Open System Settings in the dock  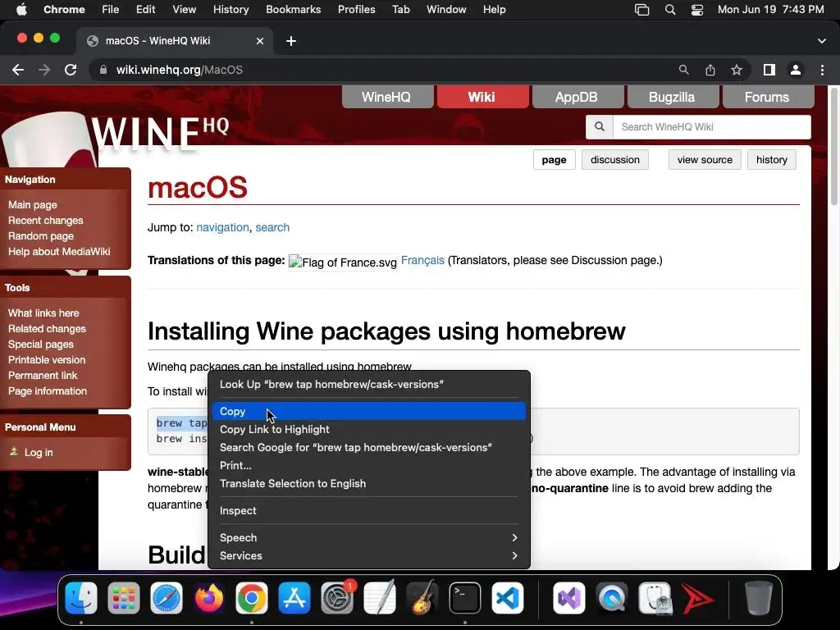(x=337, y=598)
